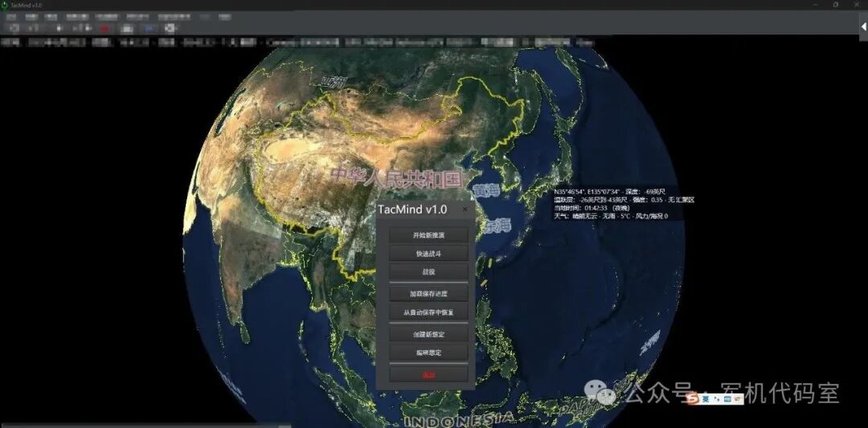The image size is (868, 428).
Task: Click the N35°46'54" coordinate readout text
Action: coord(610,191)
